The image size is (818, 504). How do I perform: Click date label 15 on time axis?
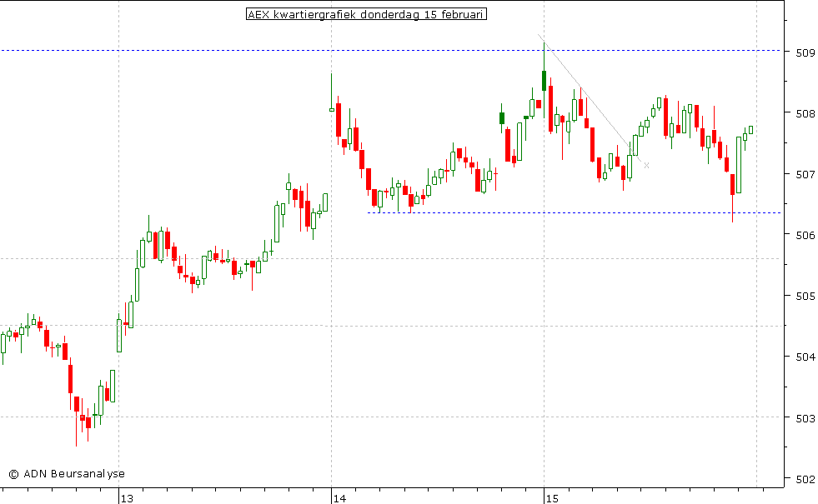tap(552, 499)
